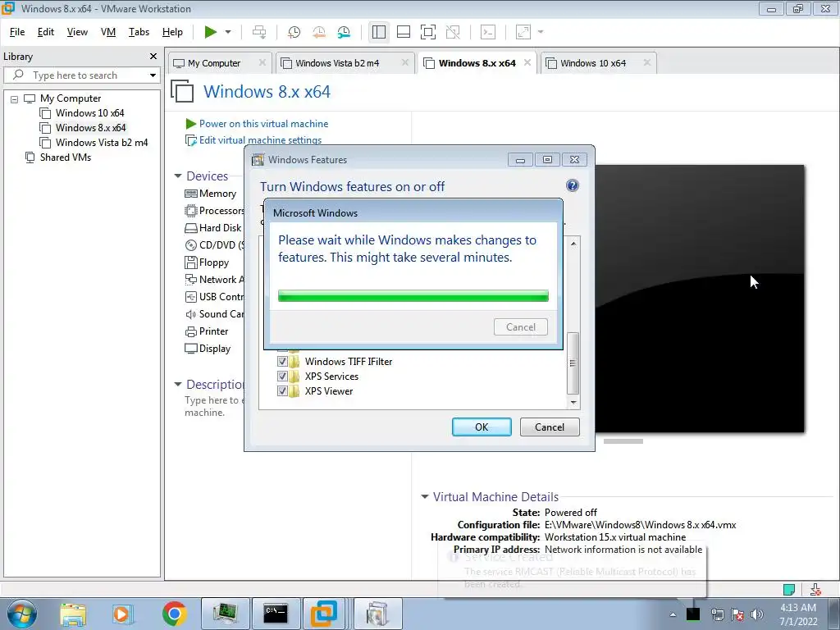Open the Windows Start button

click(22, 614)
